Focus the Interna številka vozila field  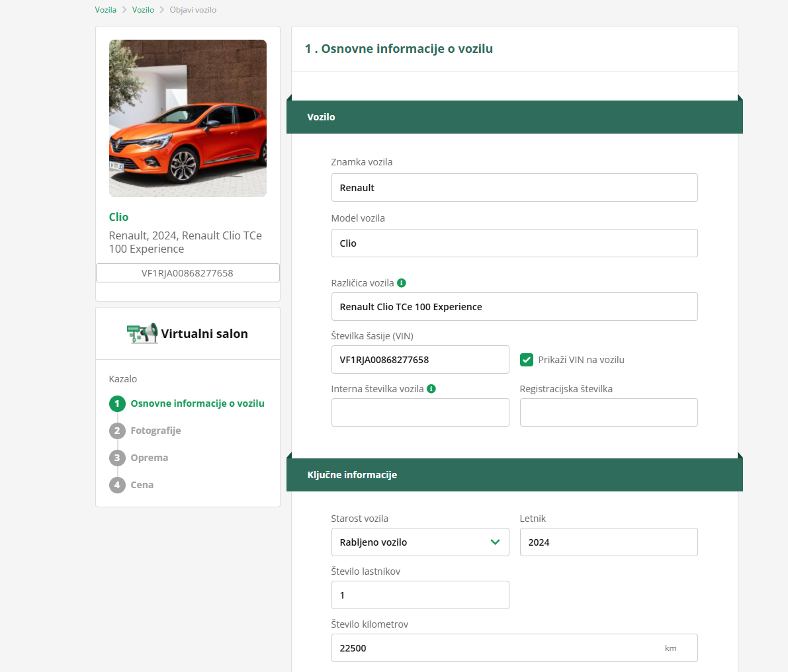(420, 412)
